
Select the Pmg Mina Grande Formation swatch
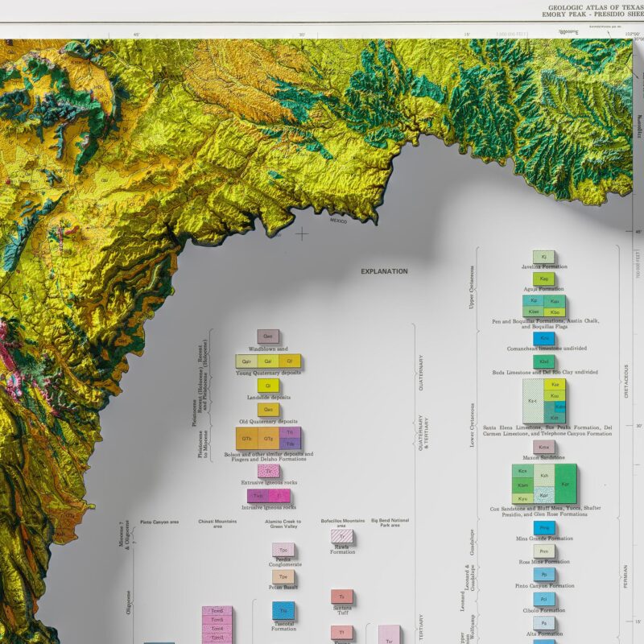[x=544, y=528]
